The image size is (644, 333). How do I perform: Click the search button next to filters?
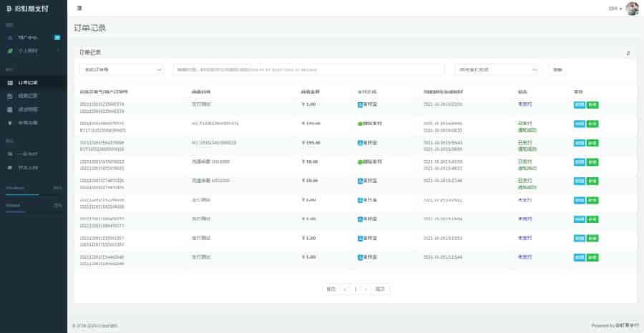pyautogui.click(x=557, y=69)
